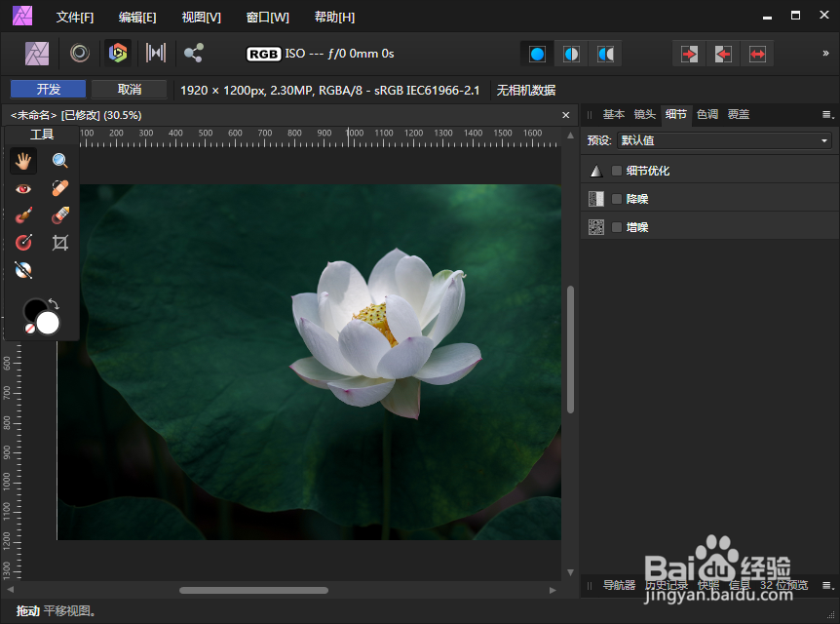Click the 取消 cancel button
Screen dimensions: 840x624
click(128, 89)
